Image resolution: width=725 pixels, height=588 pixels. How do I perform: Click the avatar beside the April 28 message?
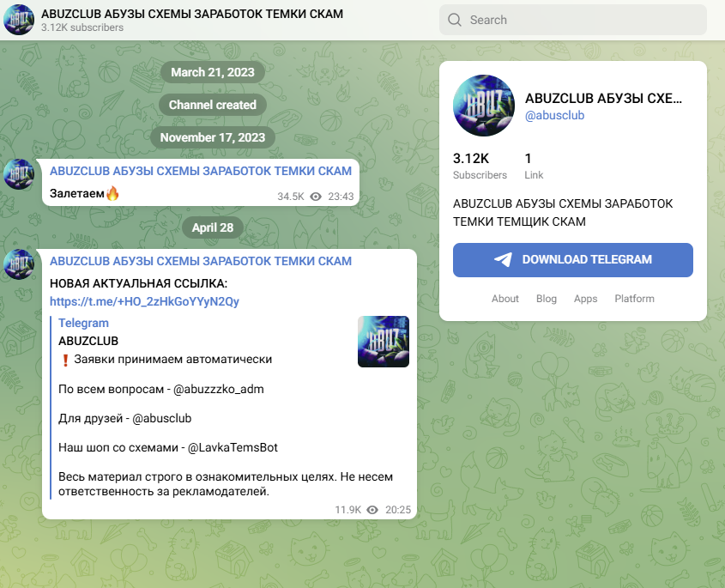pos(19,264)
